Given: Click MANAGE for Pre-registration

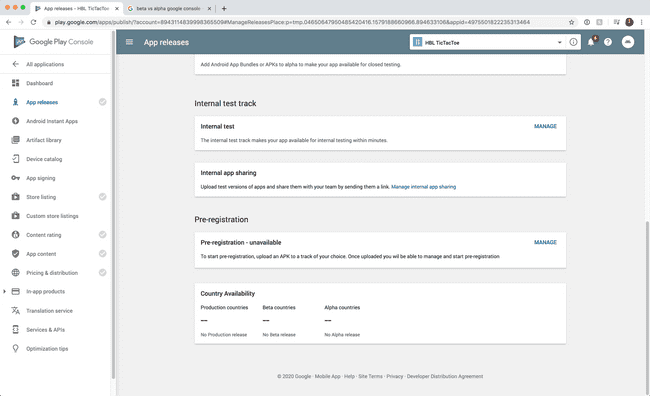Looking at the screenshot, I should point(545,242).
